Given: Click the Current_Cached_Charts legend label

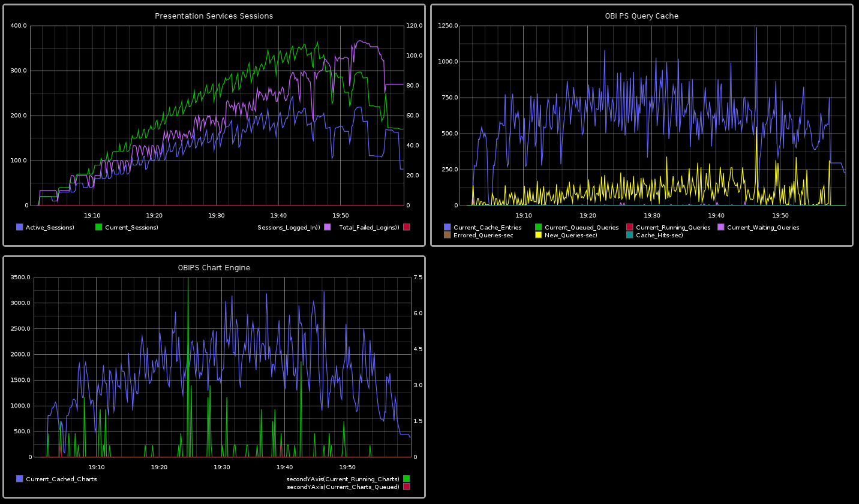Looking at the screenshot, I should point(61,479).
